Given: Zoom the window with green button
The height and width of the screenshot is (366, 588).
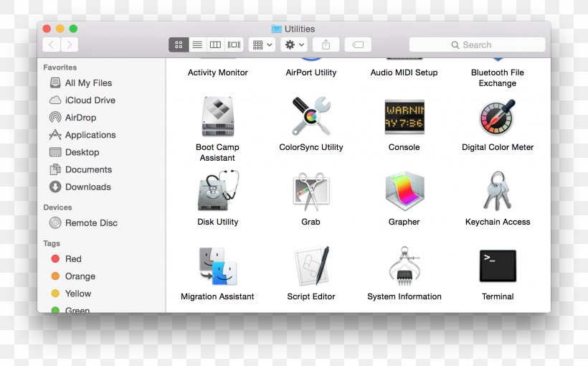Looking at the screenshot, I should [73, 29].
